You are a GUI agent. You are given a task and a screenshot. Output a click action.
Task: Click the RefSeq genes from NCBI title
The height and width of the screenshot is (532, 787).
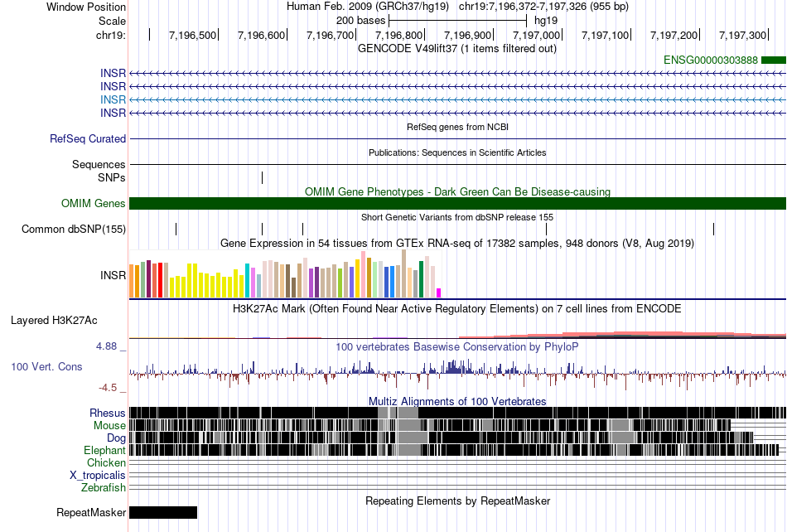click(457, 127)
